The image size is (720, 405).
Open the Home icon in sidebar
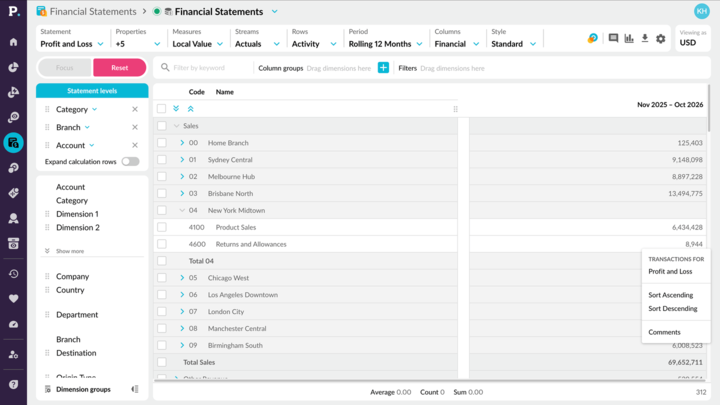[x=13, y=42]
